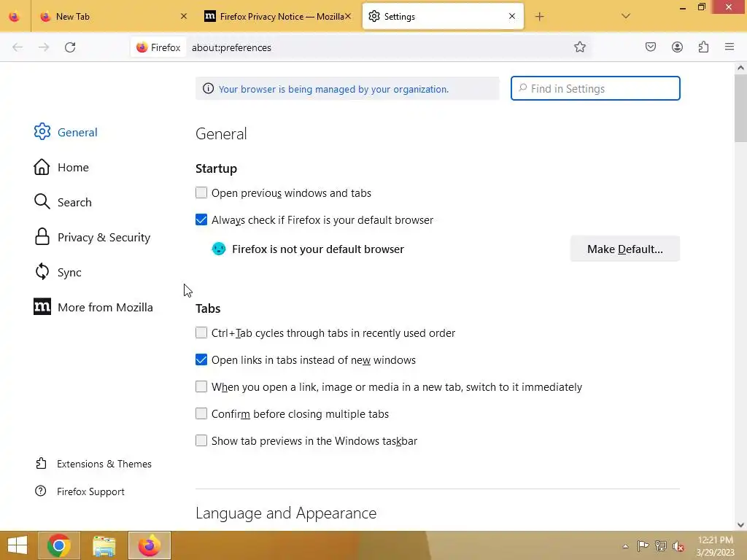
Task: Open a new tab with plus button
Action: click(x=539, y=17)
